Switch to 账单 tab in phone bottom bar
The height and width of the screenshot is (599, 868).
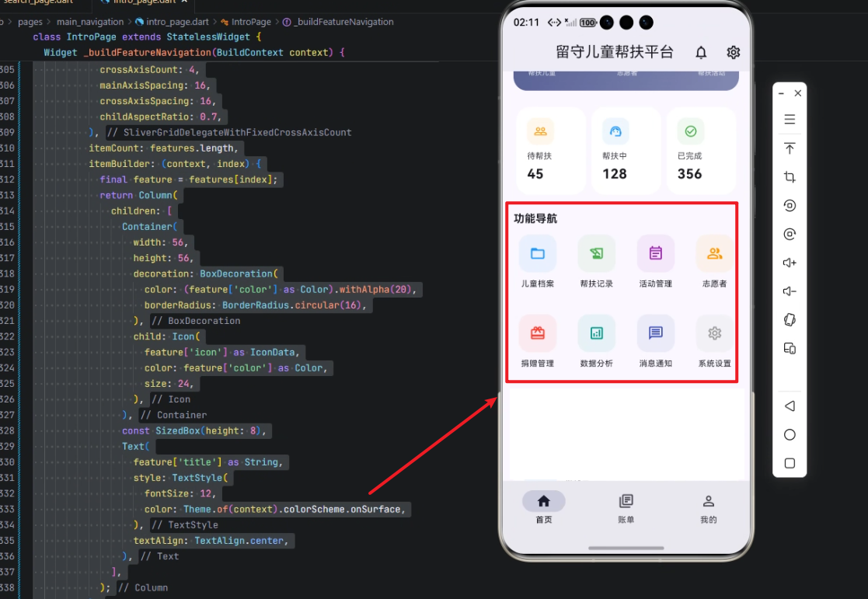pos(626,508)
